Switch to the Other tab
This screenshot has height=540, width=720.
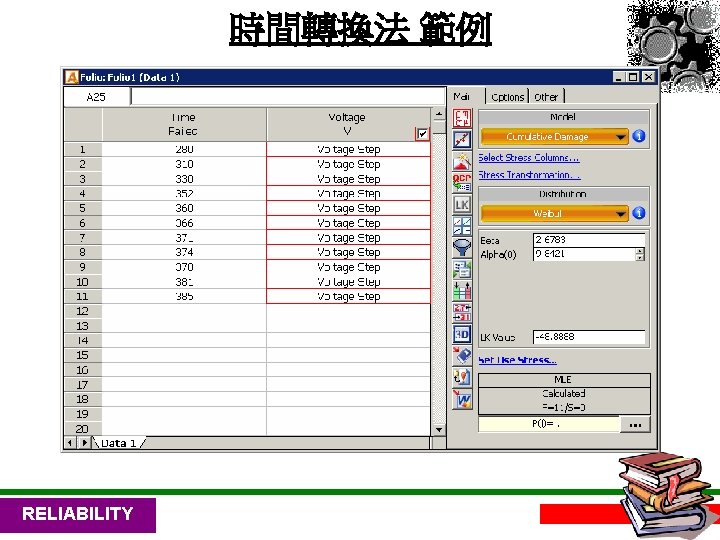[x=546, y=97]
